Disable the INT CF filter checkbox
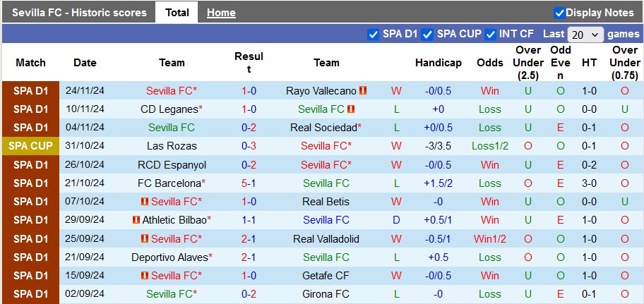Viewport: 644px width, 304px height. click(x=490, y=35)
